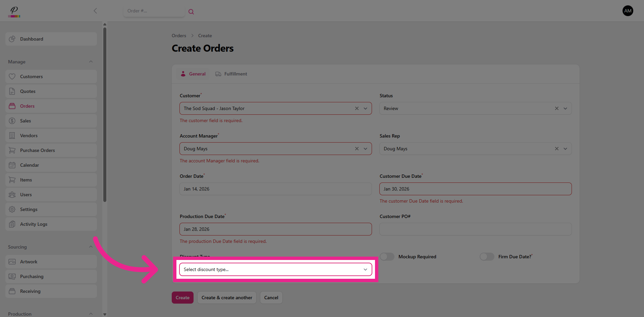Viewport: 644px width, 317px height.
Task: Clear the selected customer with the X
Action: pyautogui.click(x=357, y=108)
